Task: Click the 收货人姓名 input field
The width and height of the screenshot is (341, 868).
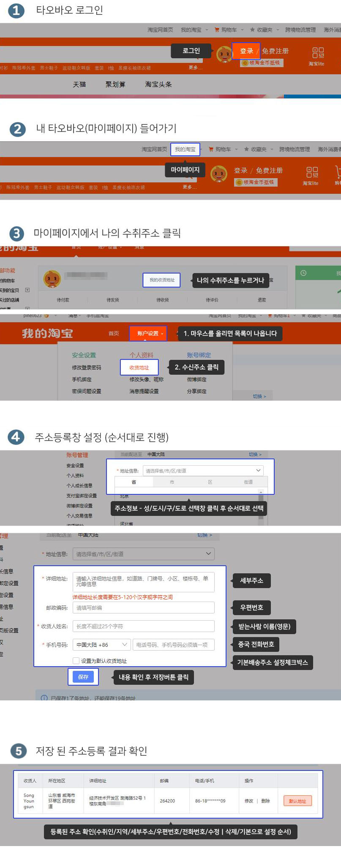Action: point(144,626)
